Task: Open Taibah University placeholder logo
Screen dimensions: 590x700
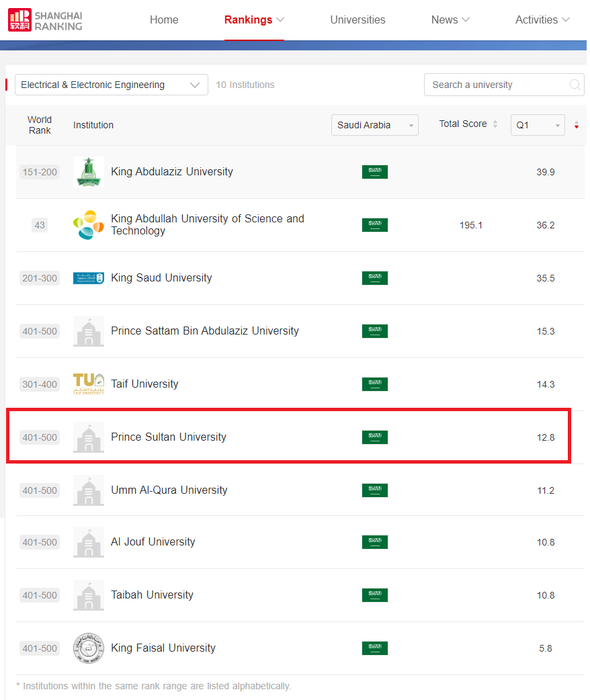Action: [x=89, y=595]
